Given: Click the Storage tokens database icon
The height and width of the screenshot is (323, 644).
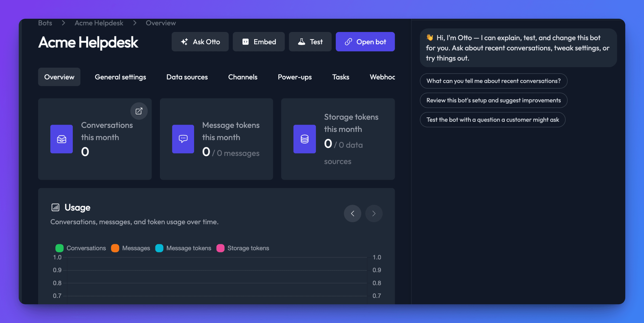Looking at the screenshot, I should point(305,139).
